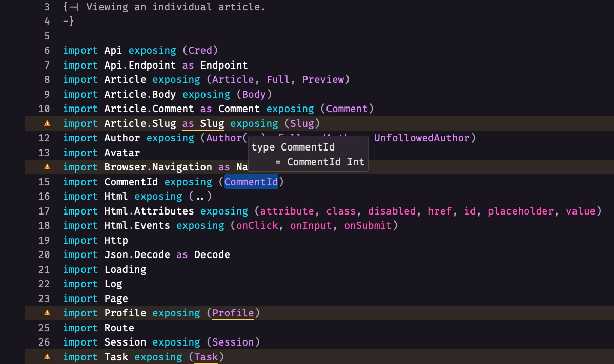This screenshot has width=614, height=364.
Task: Click the underlined Profile type on line 24
Action: coord(233,313)
